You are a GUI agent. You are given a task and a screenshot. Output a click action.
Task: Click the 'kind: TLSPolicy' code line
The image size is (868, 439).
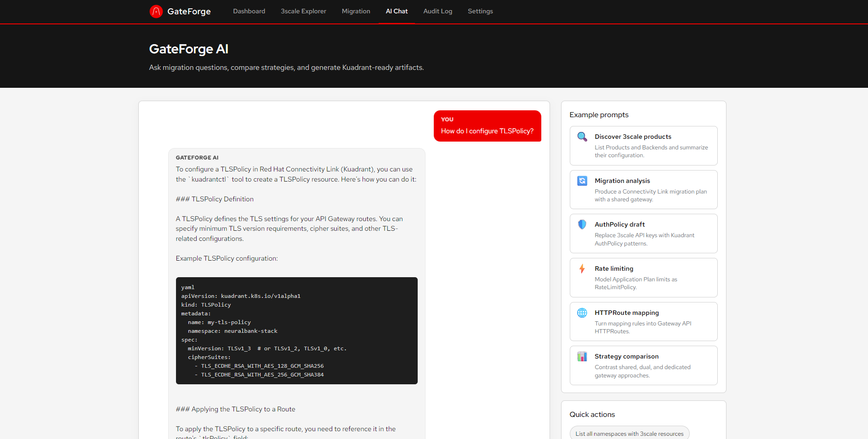coord(206,305)
